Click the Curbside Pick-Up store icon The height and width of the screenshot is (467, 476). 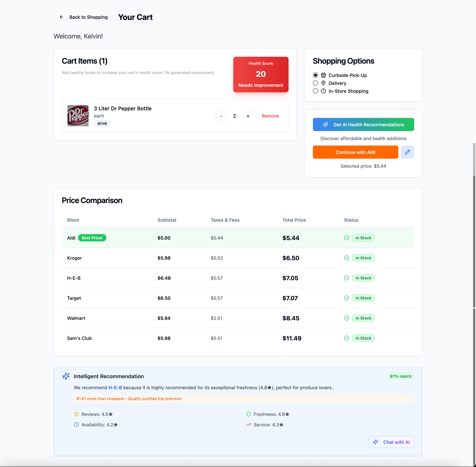click(323, 75)
